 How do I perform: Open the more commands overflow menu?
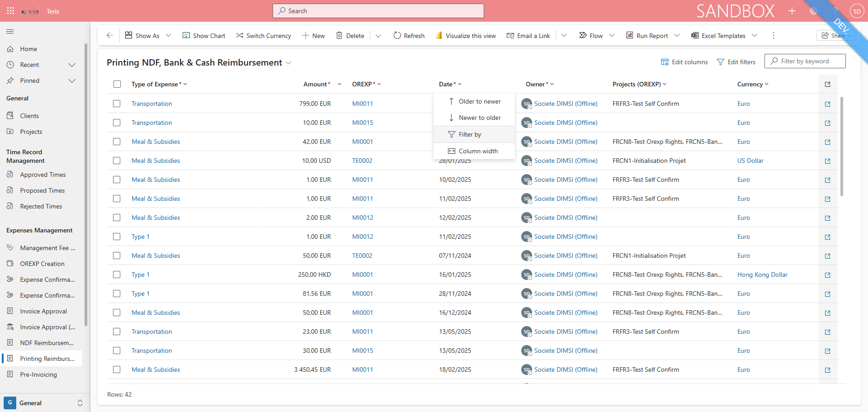774,35
